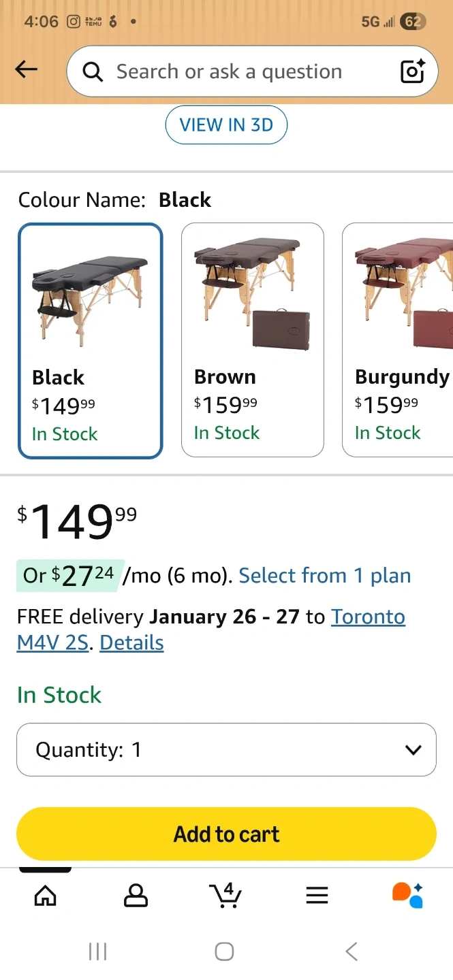Go to the Home tab icon
Image resolution: width=453 pixels, height=980 pixels.
coord(46,896)
